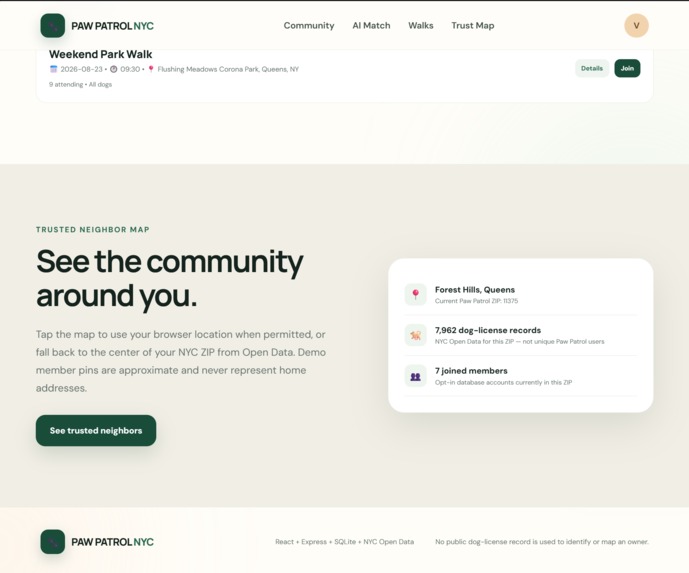Click the PAW PATROL NYC footer brand text

tap(112, 542)
